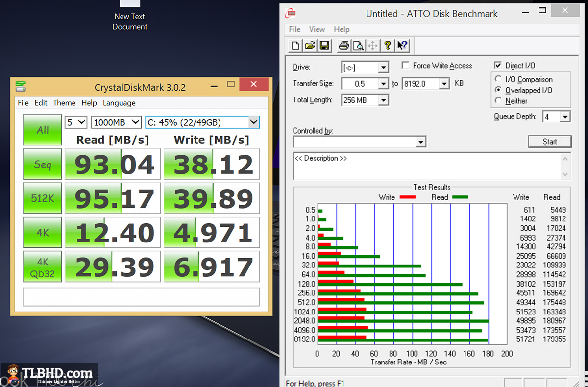Image resolution: width=588 pixels, height=387 pixels.
Task: Click the 512K write value 39.89
Action: tap(212, 198)
